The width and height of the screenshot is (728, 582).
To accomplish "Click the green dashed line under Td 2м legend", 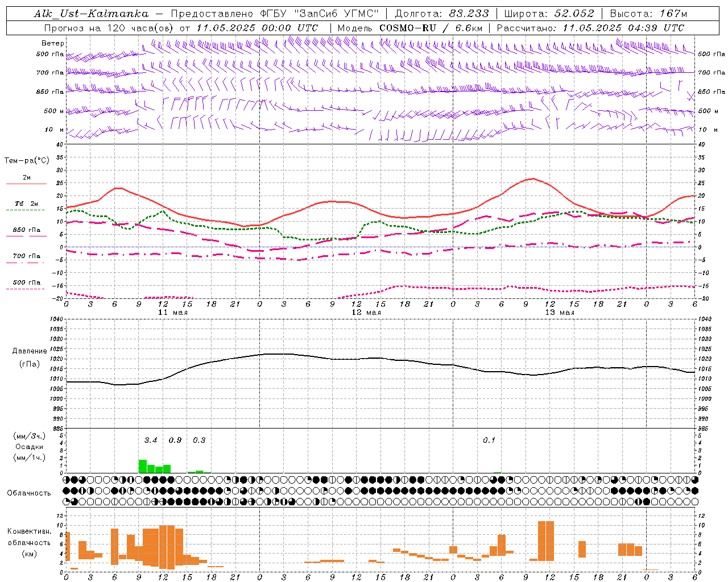I will tap(25, 210).
